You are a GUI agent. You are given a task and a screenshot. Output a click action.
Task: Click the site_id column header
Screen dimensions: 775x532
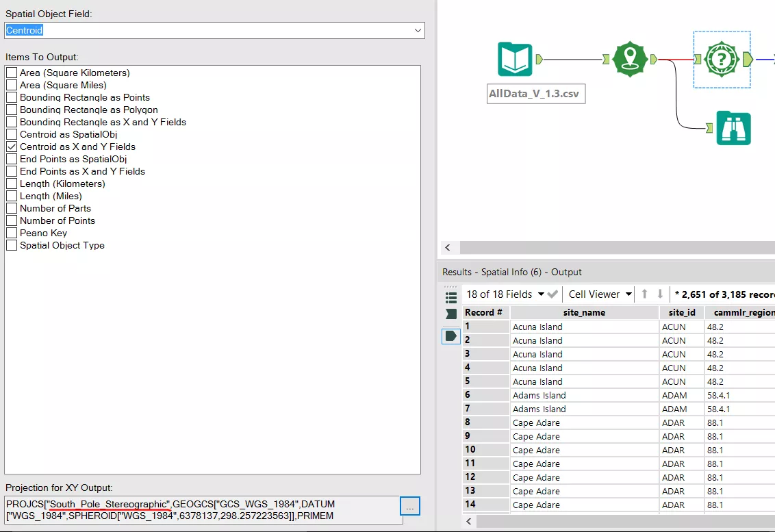pos(682,312)
